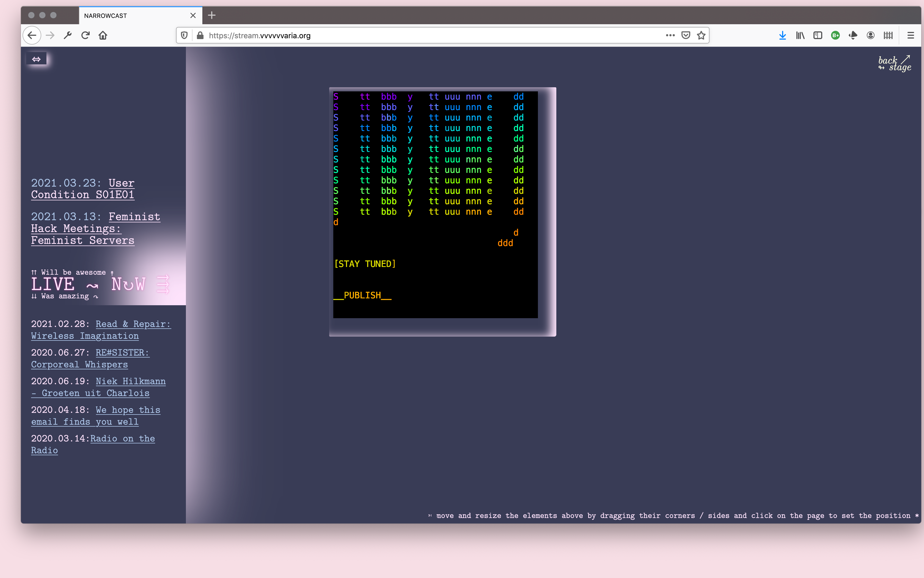Click the move and resize instruction text

(x=673, y=516)
